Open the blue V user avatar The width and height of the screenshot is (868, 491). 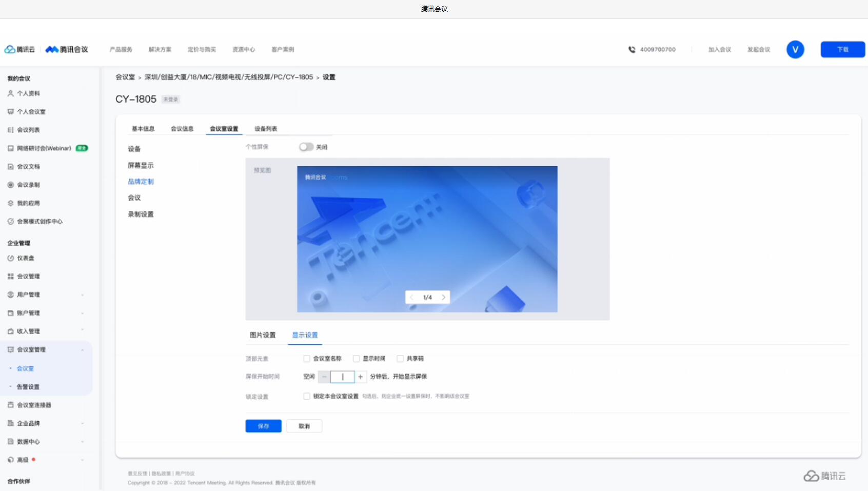795,49
